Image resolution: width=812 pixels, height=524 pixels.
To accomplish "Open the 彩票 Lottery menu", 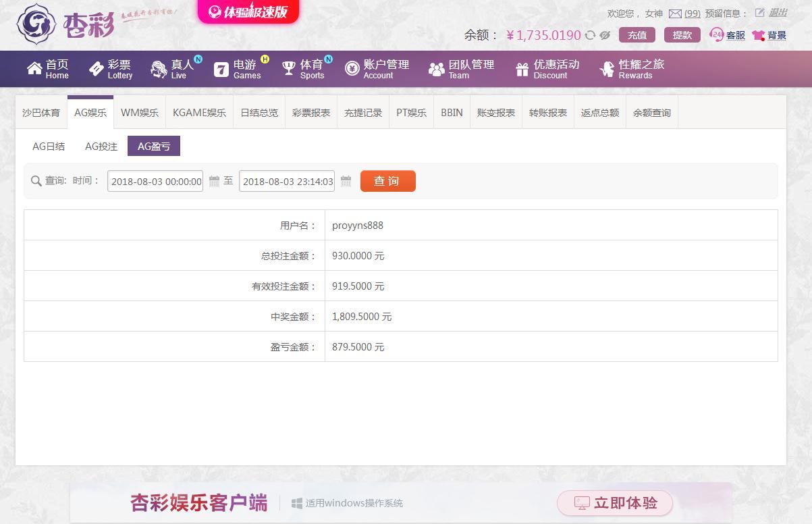I will coord(111,69).
